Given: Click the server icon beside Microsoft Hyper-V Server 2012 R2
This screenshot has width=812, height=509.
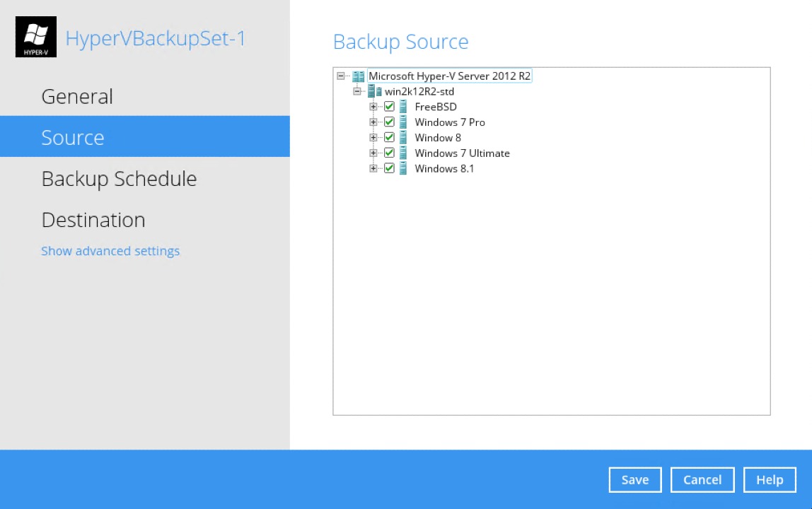Looking at the screenshot, I should 358,76.
